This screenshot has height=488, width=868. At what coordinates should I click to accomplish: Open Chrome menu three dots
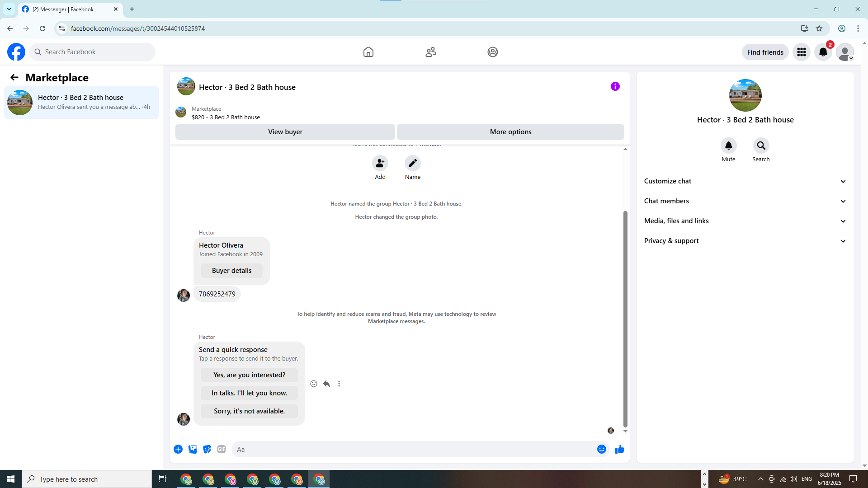coord(858,28)
